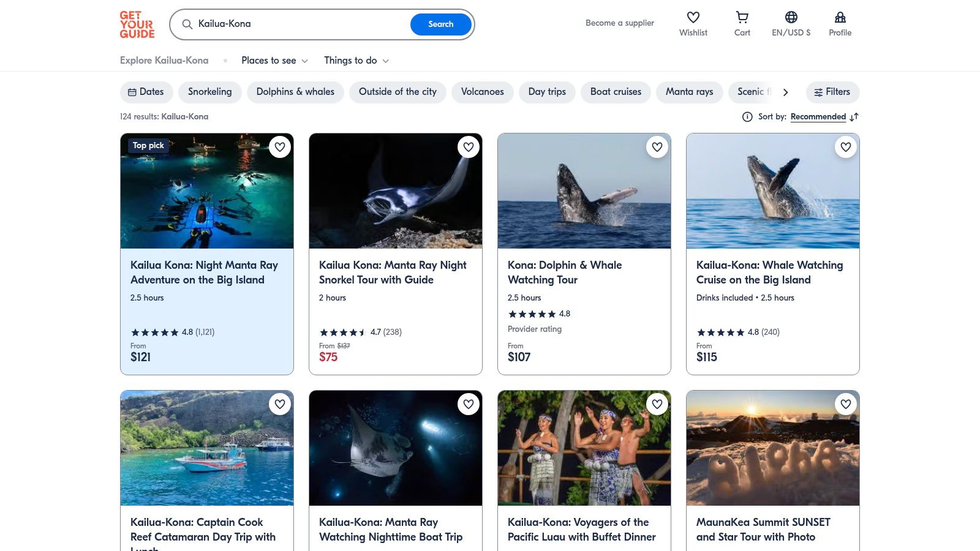The height and width of the screenshot is (551, 980).
Task: Expand the Places to see dropdown
Action: tap(274, 61)
